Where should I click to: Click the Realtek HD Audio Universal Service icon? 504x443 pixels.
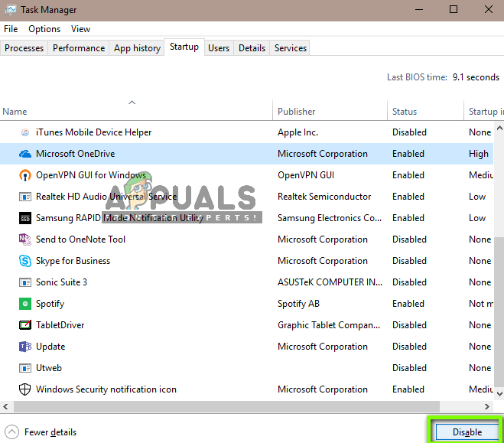(25, 197)
